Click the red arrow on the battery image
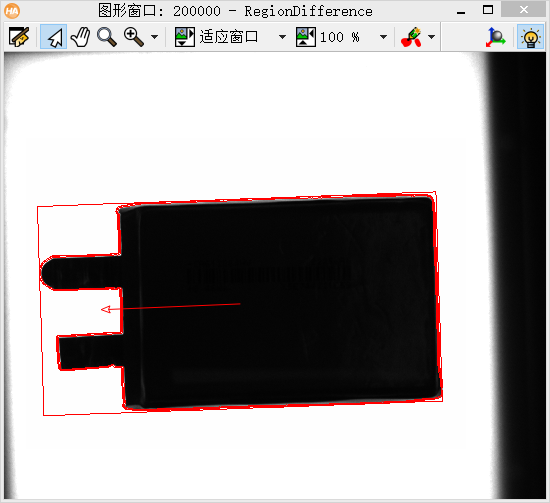 click(170, 307)
